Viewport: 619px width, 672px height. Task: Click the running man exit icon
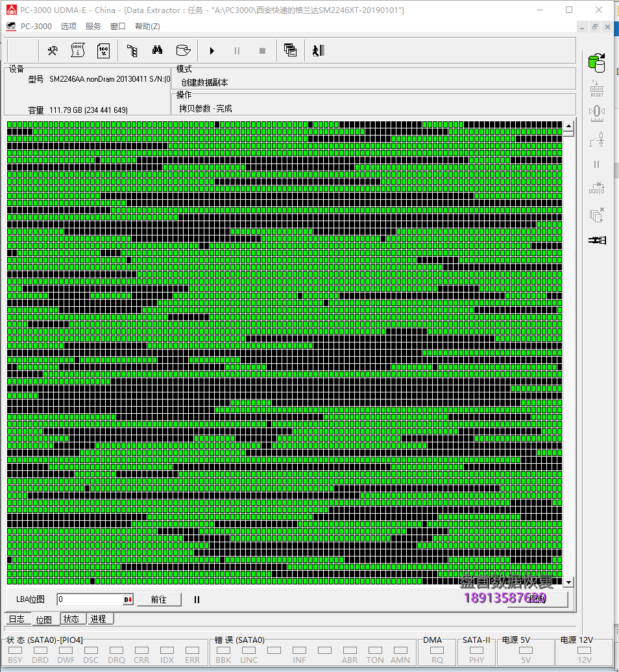point(317,51)
